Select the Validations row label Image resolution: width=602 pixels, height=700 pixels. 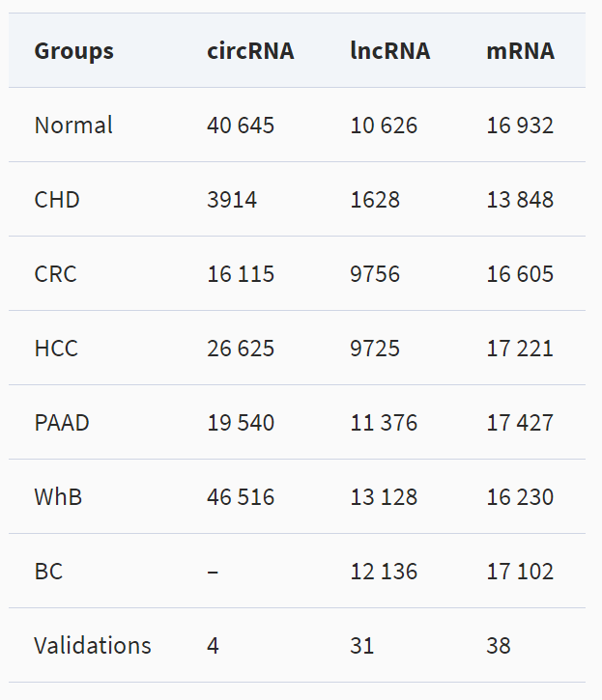click(x=93, y=646)
